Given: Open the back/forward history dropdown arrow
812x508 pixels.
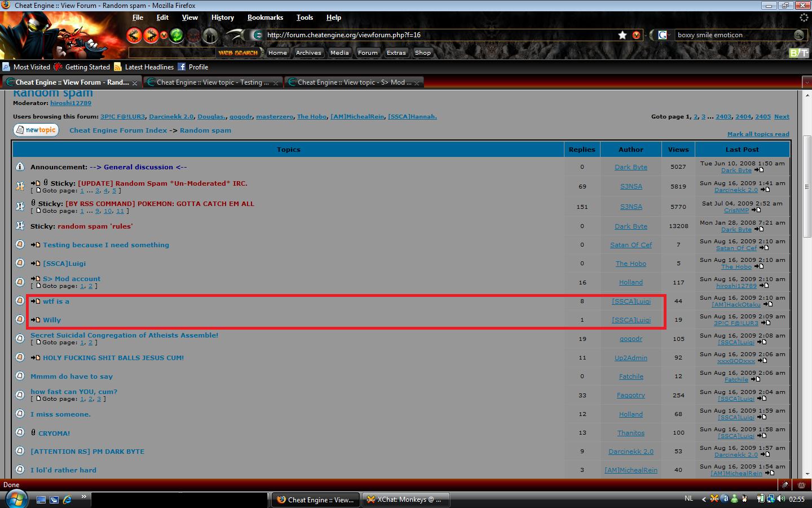Looking at the screenshot, I should click(x=164, y=35).
